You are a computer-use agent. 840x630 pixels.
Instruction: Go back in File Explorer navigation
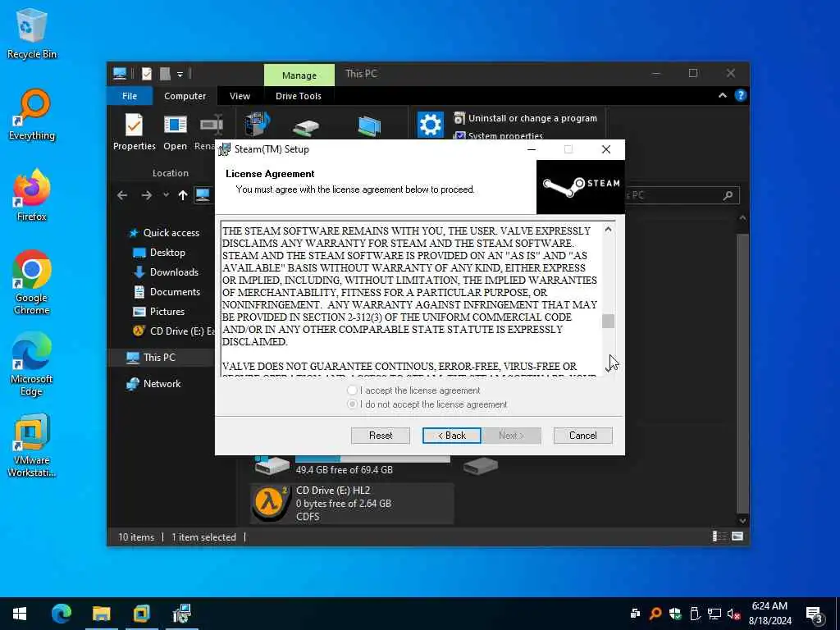click(x=122, y=195)
